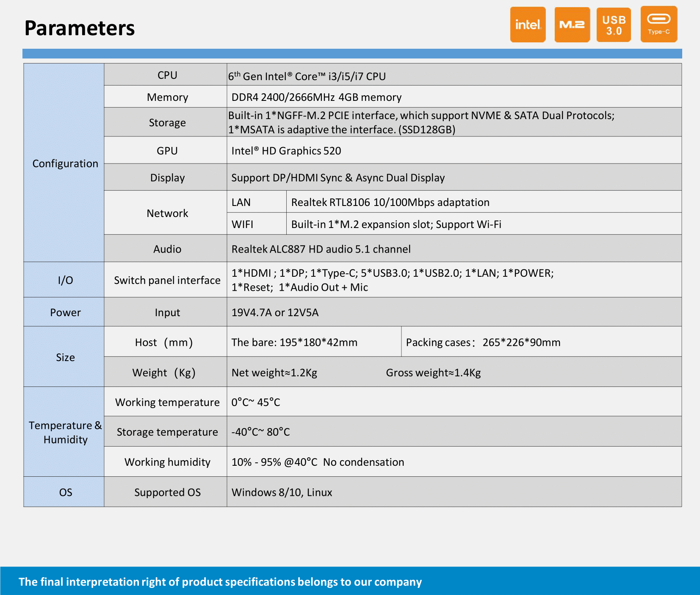Click the Parameters heading

tap(80, 28)
